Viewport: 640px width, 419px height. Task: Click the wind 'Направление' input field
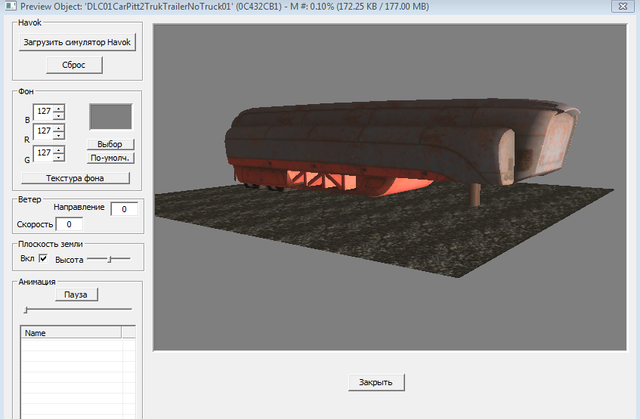pyautogui.click(x=124, y=209)
